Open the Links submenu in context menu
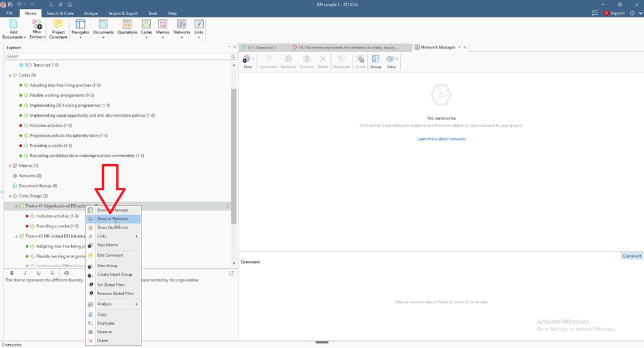This screenshot has height=348, width=644. [113, 236]
